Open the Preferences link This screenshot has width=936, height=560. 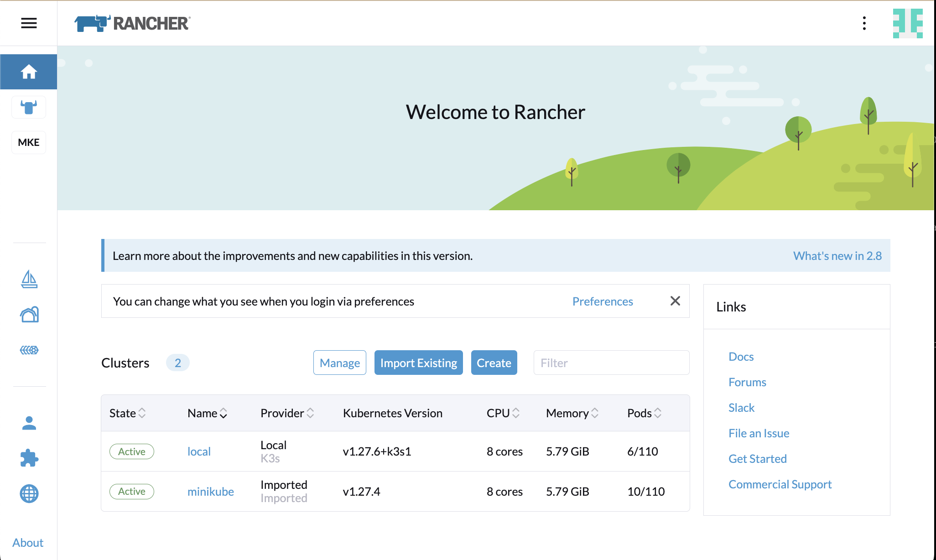point(603,301)
